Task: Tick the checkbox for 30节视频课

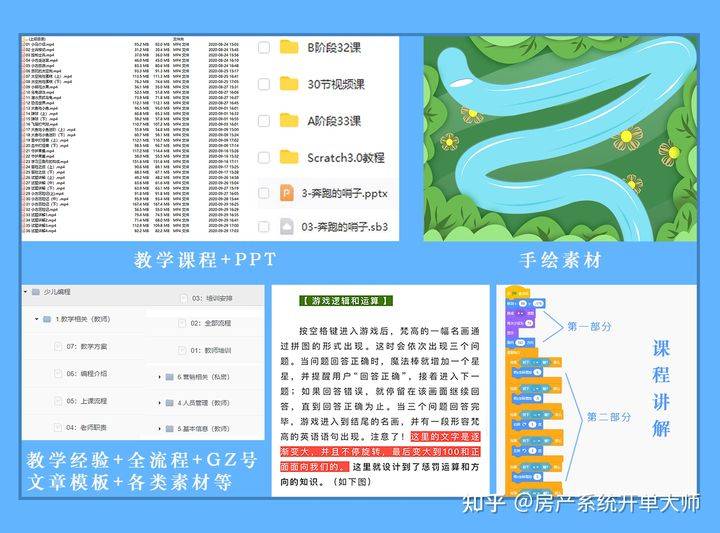Action: [x=264, y=84]
